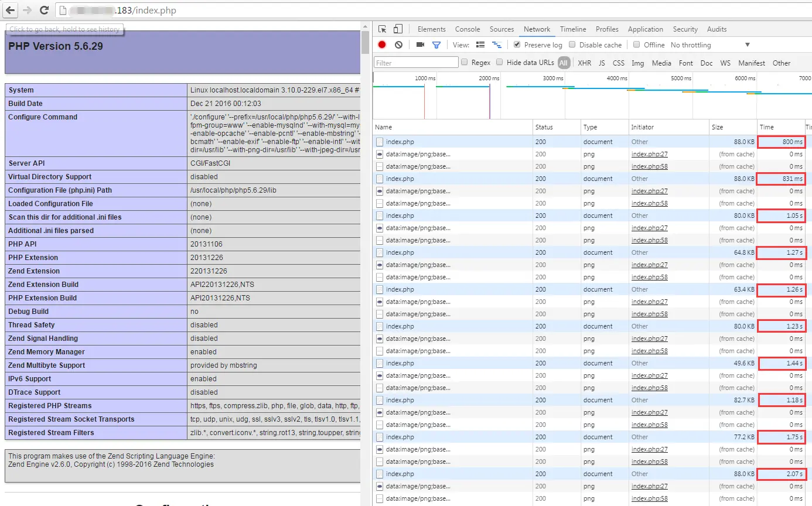Image resolution: width=812 pixels, height=506 pixels.
Task: Click the 82.7 KB size cell
Action: coord(733,400)
